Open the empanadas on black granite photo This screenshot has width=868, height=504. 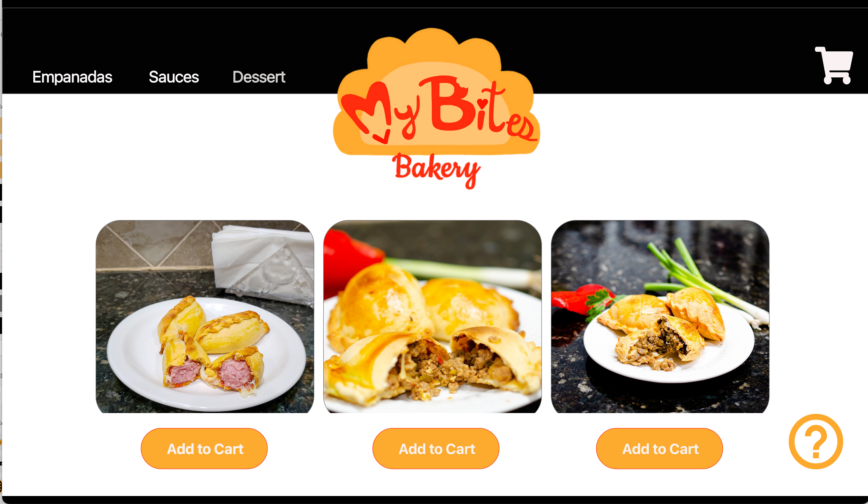click(660, 317)
